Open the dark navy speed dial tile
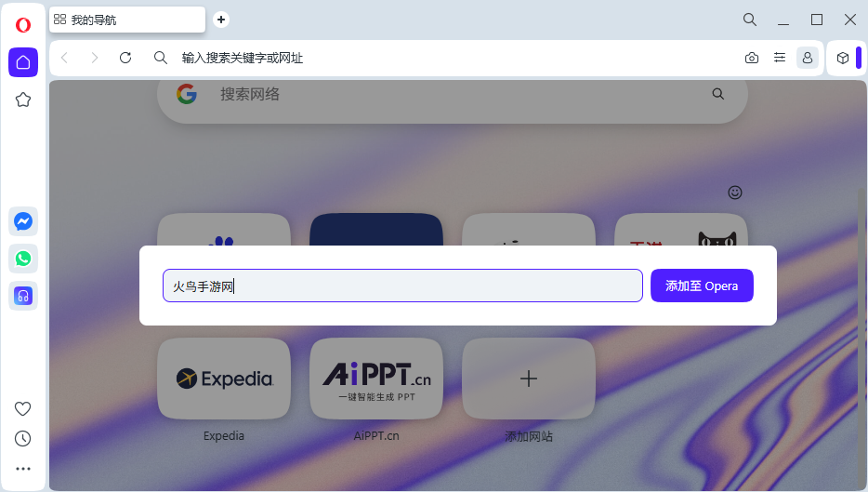The width and height of the screenshot is (868, 492). [x=376, y=230]
